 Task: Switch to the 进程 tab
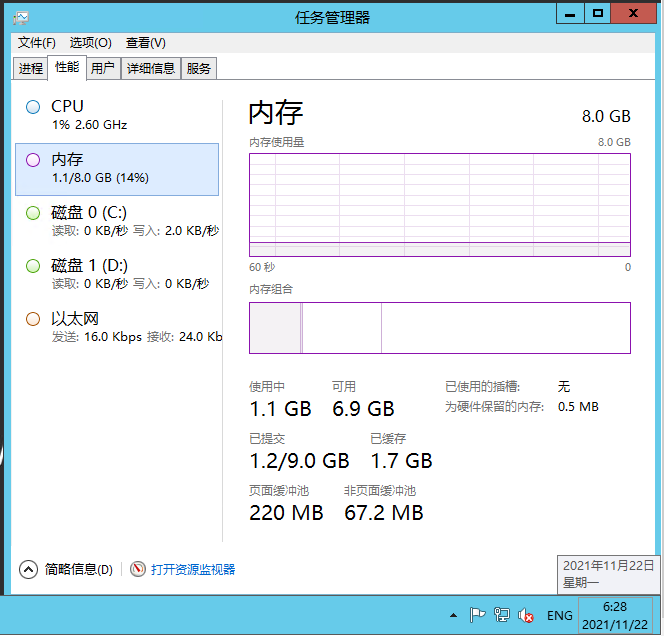tap(31, 68)
